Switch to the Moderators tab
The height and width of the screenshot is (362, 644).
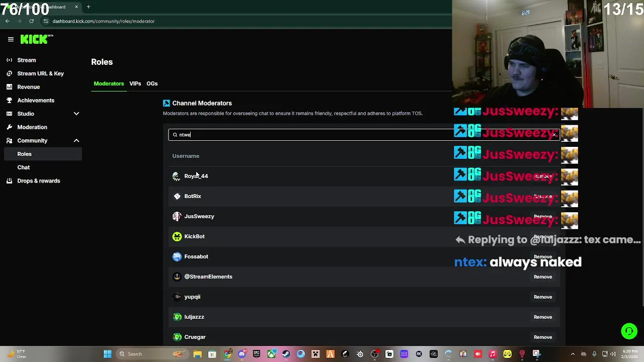point(109,83)
